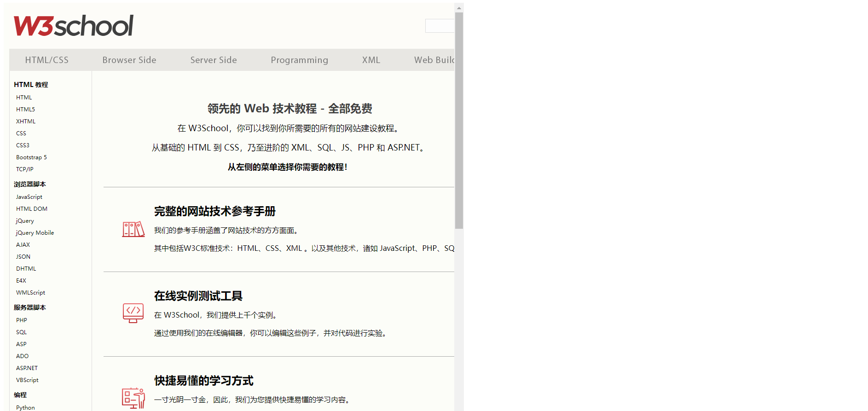This screenshot has width=868, height=411.
Task: Open the WMLScript sidebar link
Action: tap(30, 293)
